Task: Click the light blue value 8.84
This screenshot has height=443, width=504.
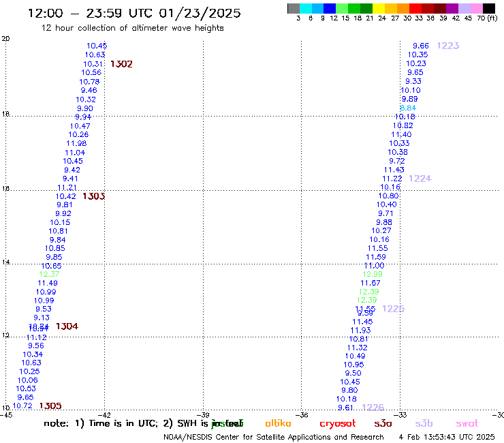Action: [408, 108]
